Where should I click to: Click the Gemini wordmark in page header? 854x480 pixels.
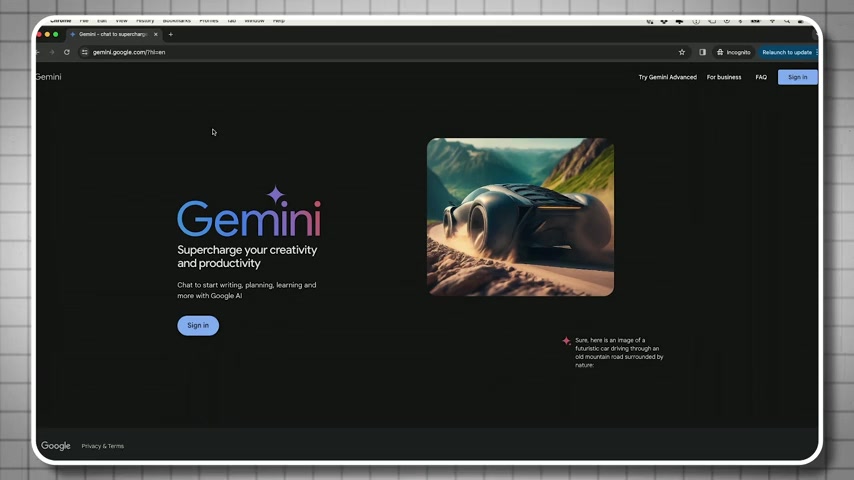pos(48,77)
